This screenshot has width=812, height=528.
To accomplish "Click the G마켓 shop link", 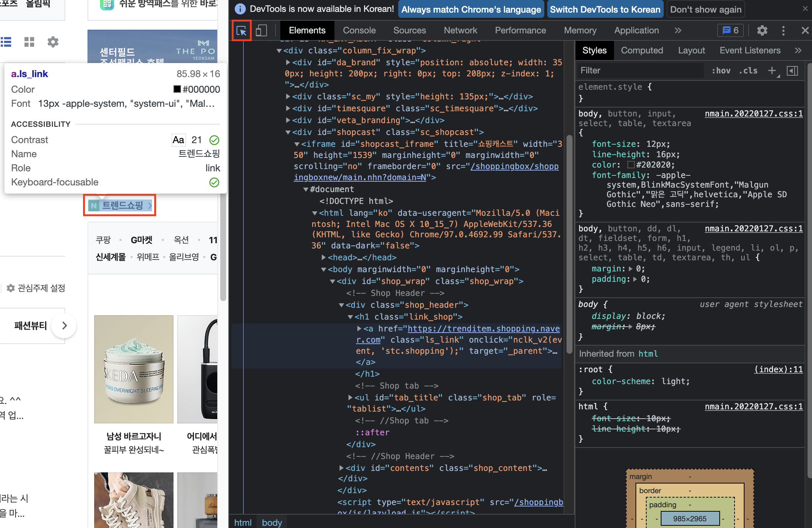I will pos(142,240).
